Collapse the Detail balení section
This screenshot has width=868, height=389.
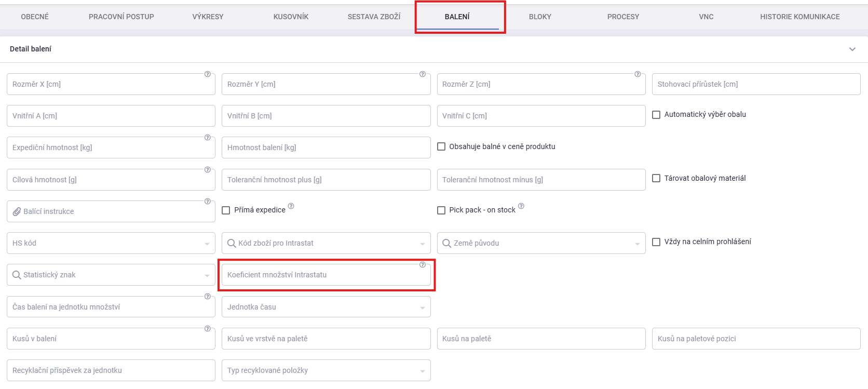coord(852,49)
